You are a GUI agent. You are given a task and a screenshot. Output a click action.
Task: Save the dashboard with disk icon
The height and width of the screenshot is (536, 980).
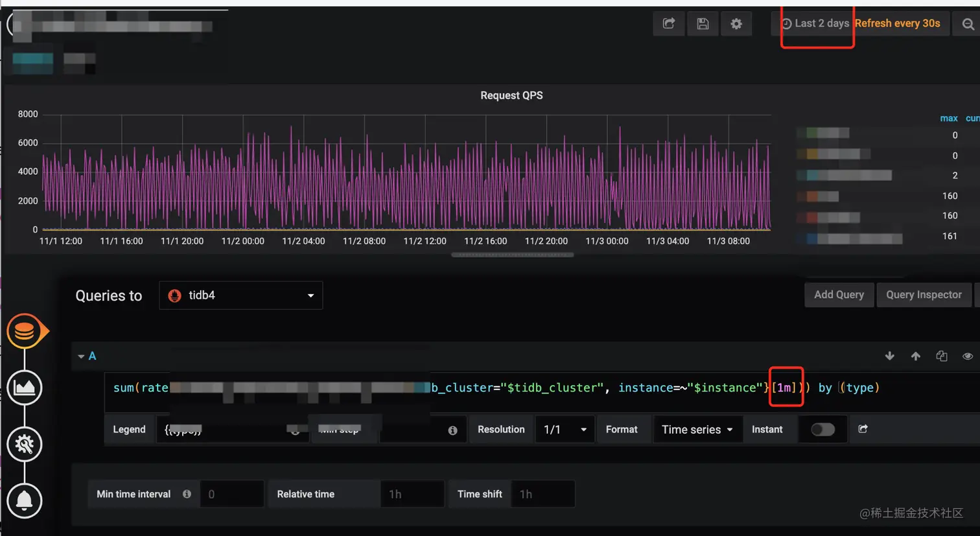click(703, 24)
